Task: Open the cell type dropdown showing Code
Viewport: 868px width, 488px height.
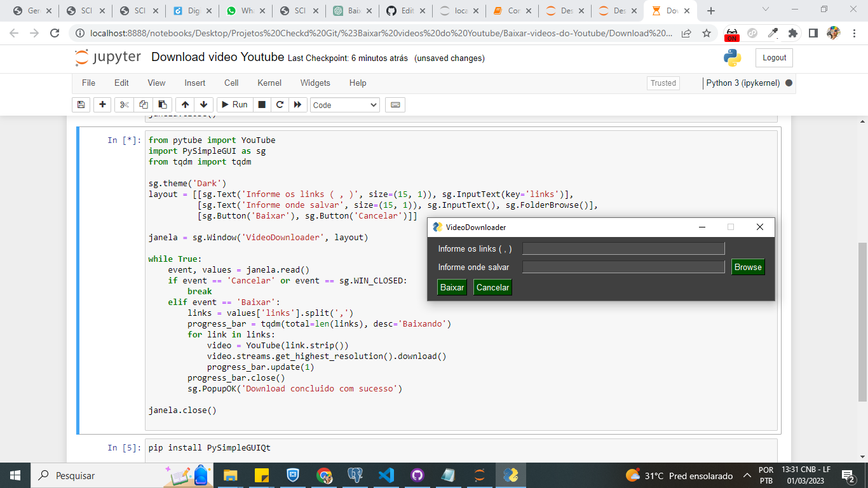Action: pos(344,104)
